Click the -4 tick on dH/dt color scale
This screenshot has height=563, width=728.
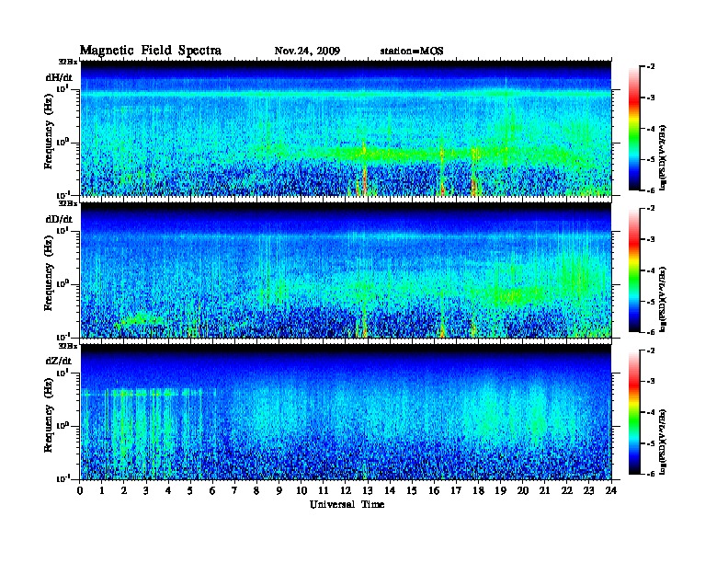[651, 129]
